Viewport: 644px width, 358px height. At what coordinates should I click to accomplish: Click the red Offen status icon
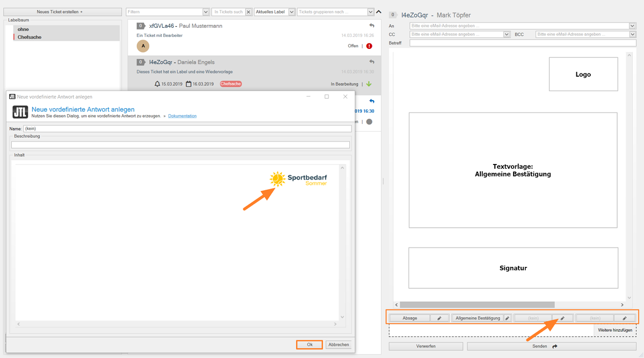click(369, 46)
